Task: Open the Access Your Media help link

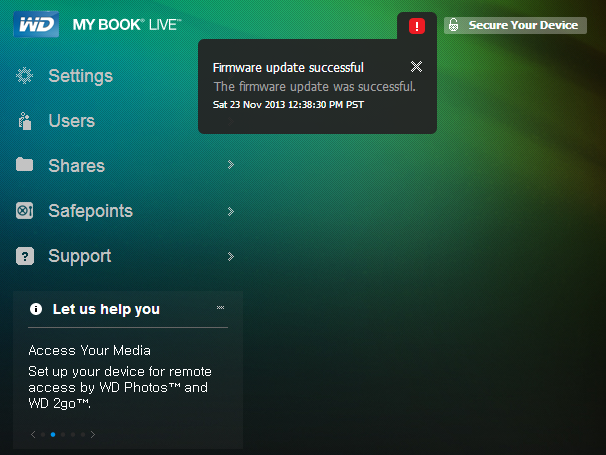Action: click(x=90, y=350)
